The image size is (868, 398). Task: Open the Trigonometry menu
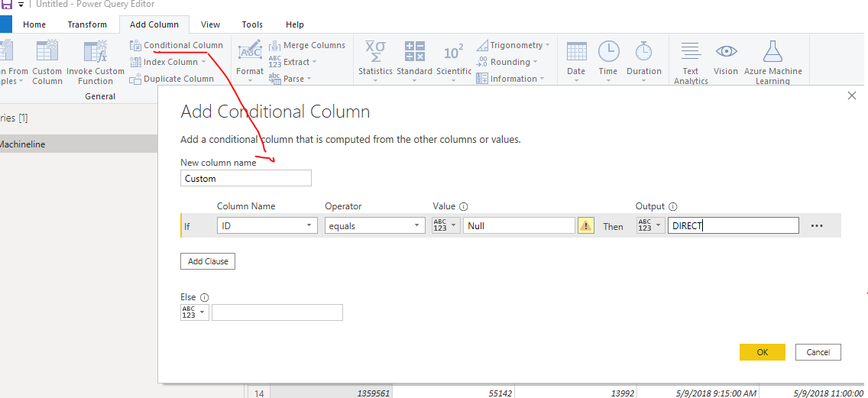[x=513, y=45]
